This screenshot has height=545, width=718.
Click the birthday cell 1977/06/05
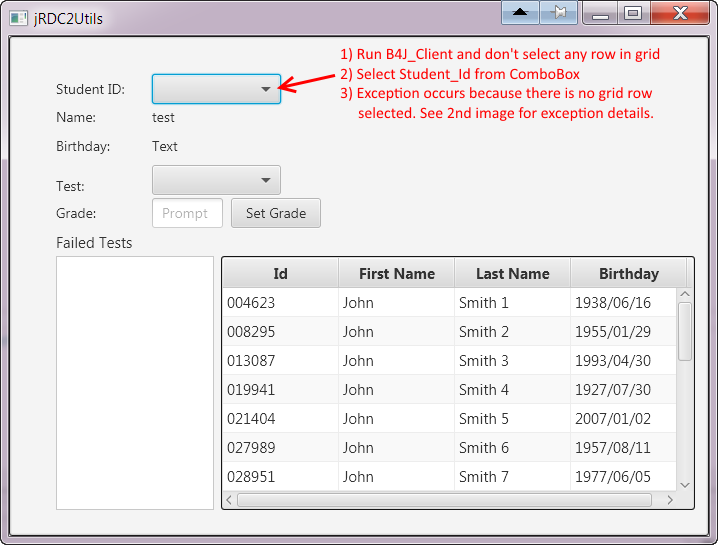click(x=623, y=476)
